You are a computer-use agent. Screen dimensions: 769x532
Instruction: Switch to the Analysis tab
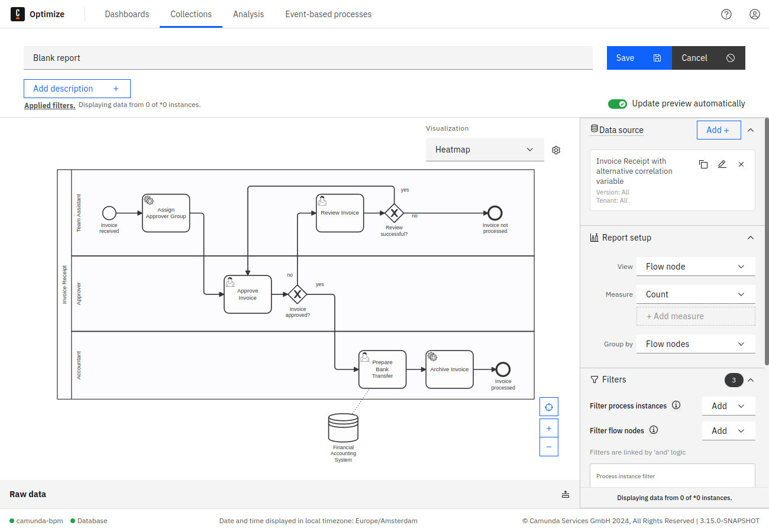pos(248,14)
